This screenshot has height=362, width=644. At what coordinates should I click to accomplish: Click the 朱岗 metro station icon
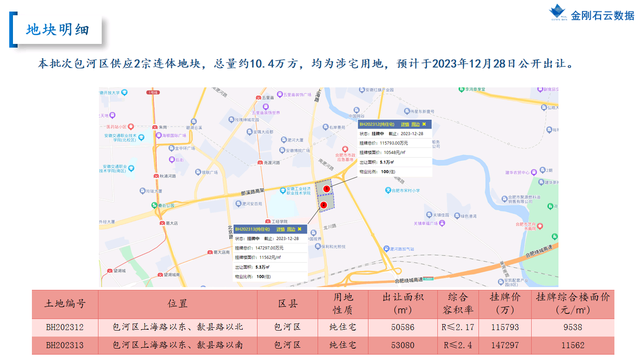pos(154,127)
